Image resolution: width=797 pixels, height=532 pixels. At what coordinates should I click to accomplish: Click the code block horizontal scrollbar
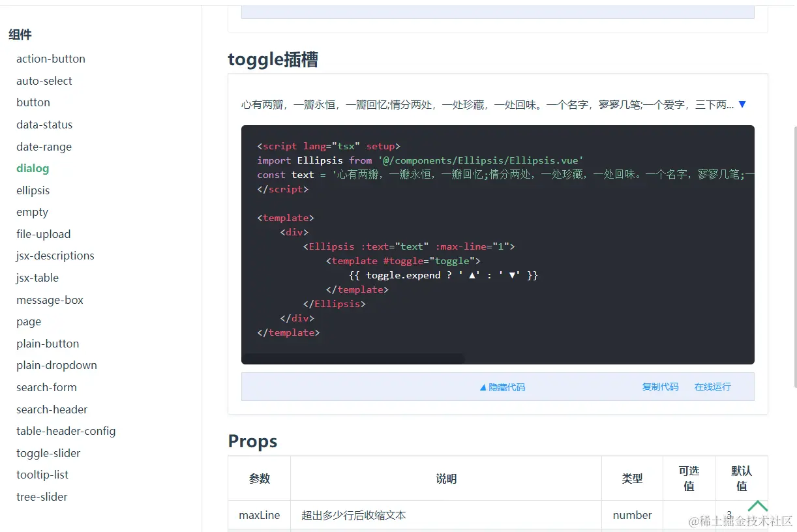(x=353, y=359)
